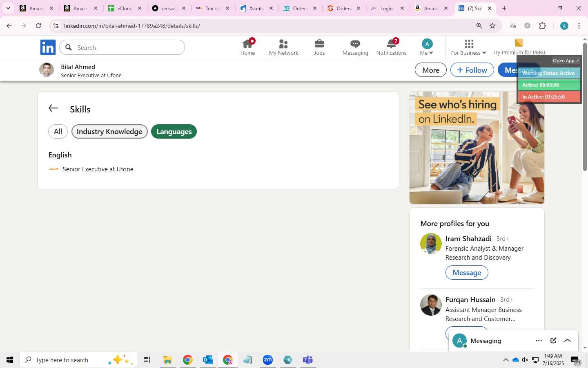Open the Windows Start menu
This screenshot has height=368, width=588.
10,360
